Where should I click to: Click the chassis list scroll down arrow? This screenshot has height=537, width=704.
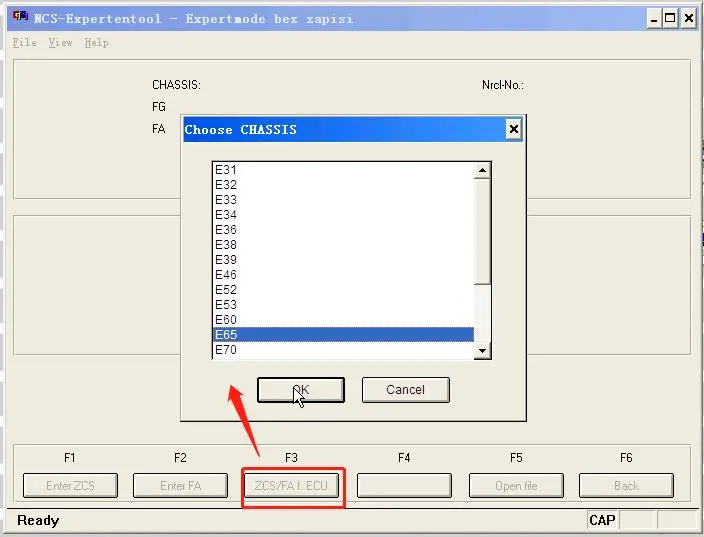482,351
